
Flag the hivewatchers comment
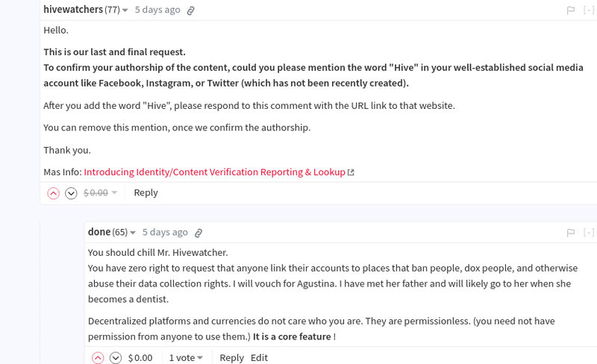571,10
